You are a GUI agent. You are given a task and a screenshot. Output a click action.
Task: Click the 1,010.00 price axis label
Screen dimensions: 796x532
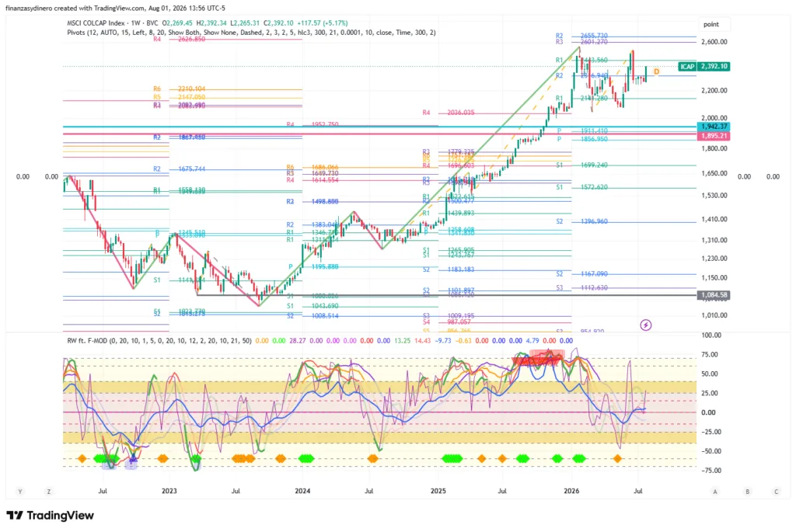coord(714,315)
